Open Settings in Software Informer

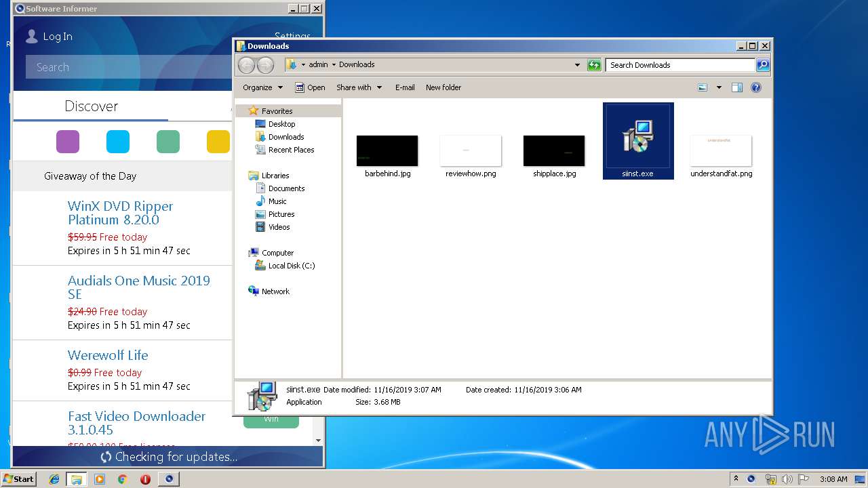[x=292, y=37]
